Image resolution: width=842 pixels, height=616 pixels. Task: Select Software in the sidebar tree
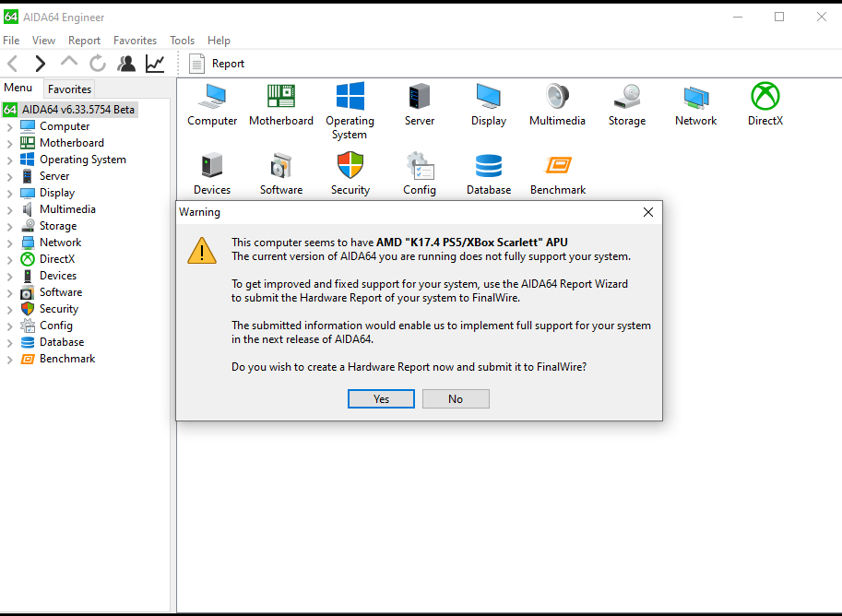pos(52,292)
